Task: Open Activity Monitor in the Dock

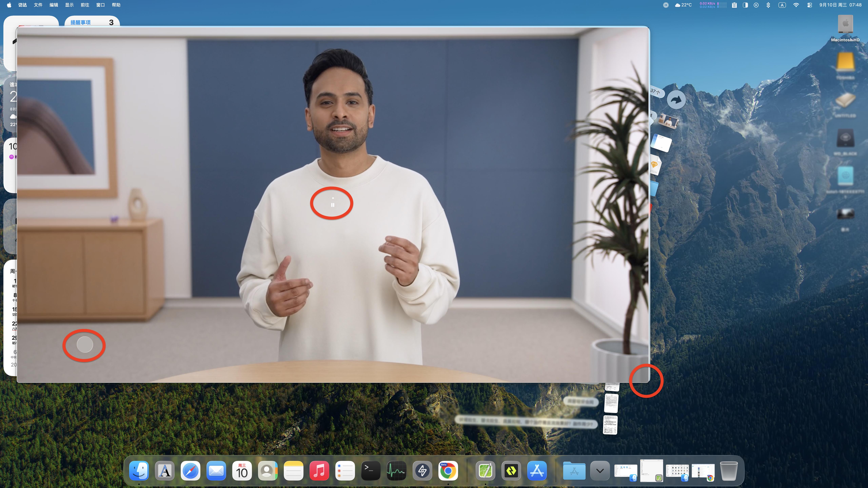Action: 396,471
